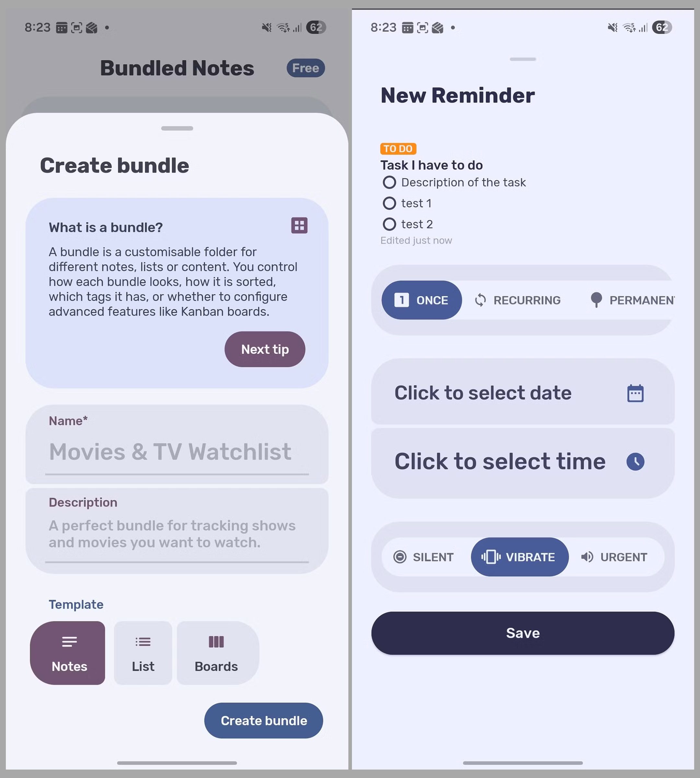Tap the Create bundle button
This screenshot has width=700, height=778.
pyautogui.click(x=263, y=720)
